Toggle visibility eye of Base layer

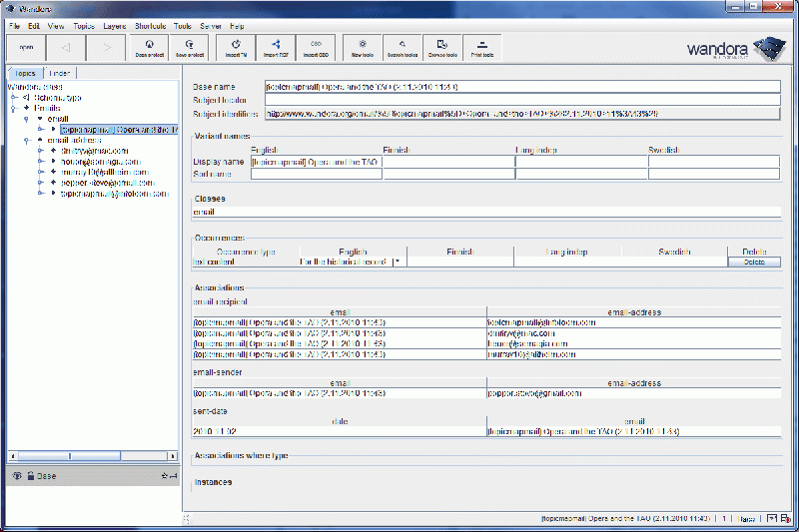pos(17,476)
